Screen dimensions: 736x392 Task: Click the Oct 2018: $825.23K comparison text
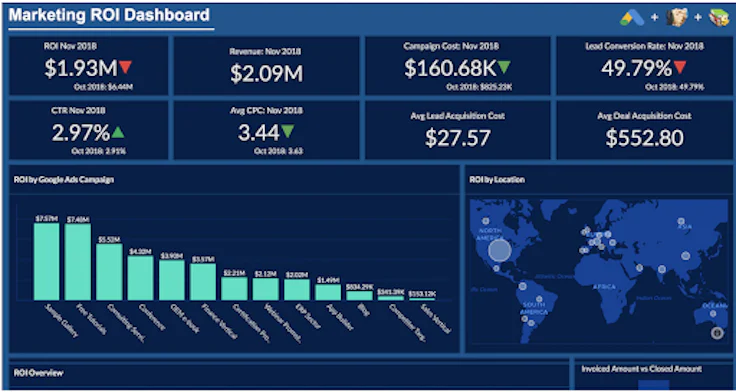coord(479,87)
